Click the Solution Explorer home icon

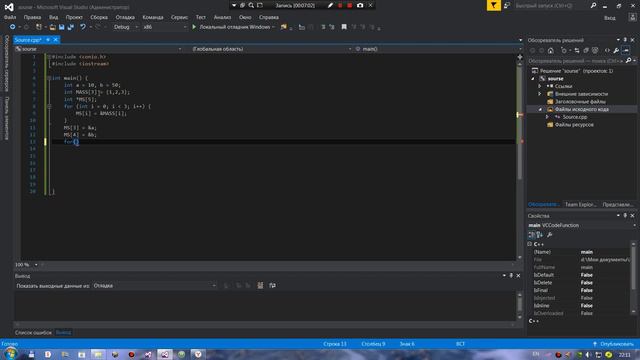tap(551, 51)
